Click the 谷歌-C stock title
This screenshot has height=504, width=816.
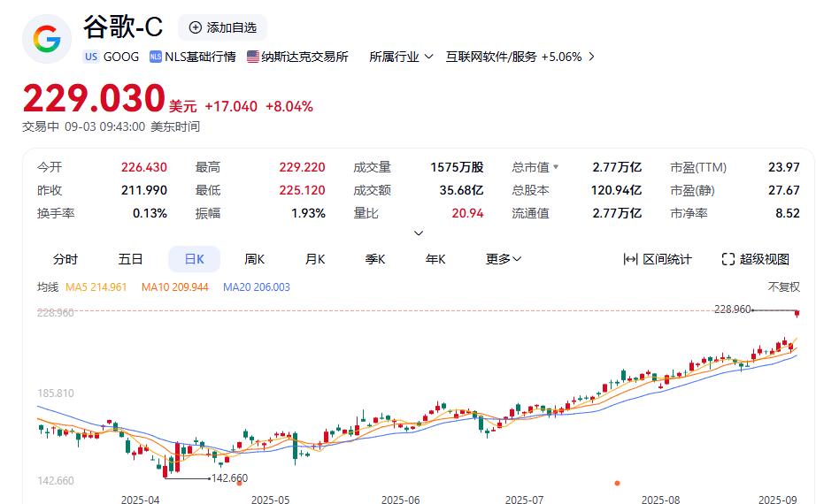coord(123,27)
